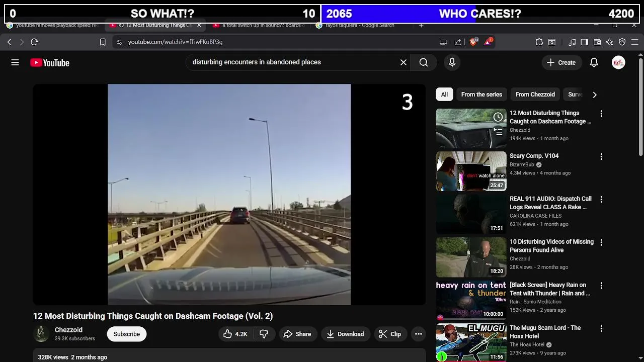Open the account avatar menu
The height and width of the screenshot is (362, 644).
(618, 62)
